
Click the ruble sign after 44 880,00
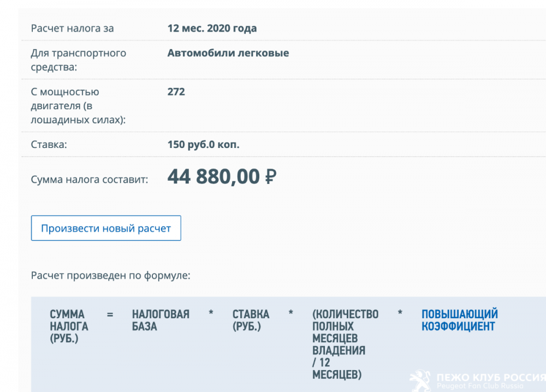coord(271,177)
